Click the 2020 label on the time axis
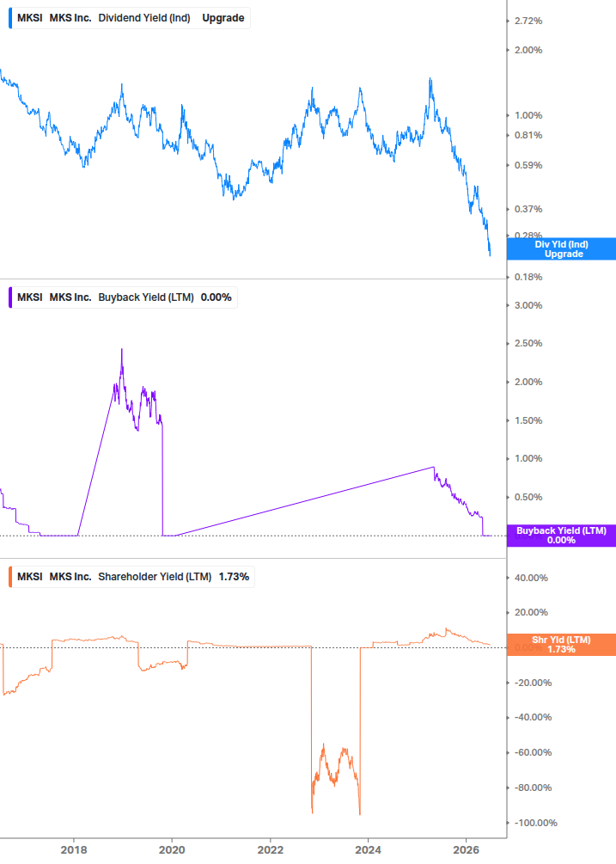Screen dimensions: 616x864 (x=172, y=849)
